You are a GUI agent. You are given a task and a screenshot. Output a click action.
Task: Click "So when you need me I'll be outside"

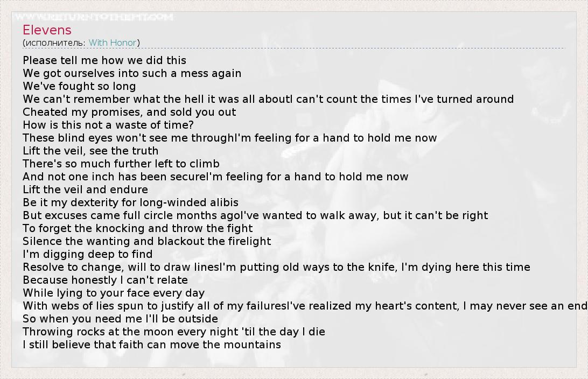[120, 319]
